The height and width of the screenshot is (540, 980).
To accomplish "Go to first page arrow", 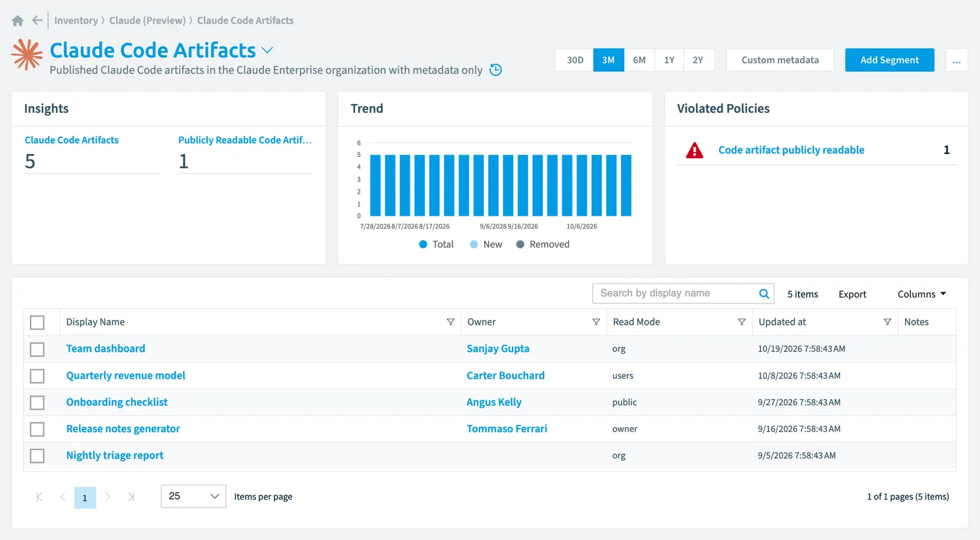I will tap(39, 497).
